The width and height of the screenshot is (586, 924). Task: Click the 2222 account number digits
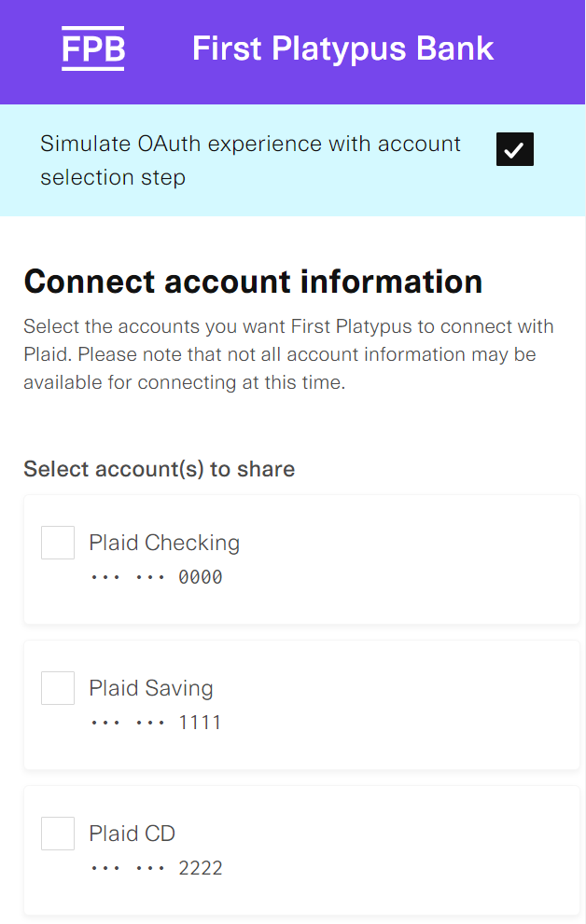pos(201,869)
